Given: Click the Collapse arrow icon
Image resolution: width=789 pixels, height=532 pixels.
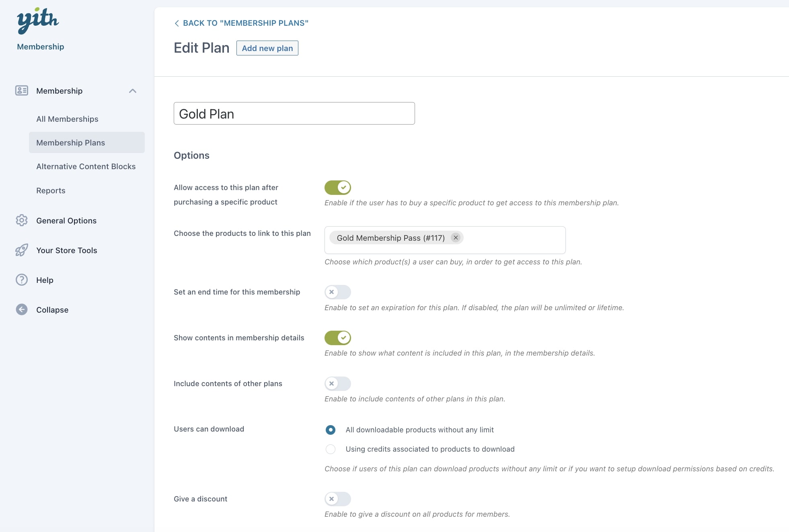Looking at the screenshot, I should point(22,309).
